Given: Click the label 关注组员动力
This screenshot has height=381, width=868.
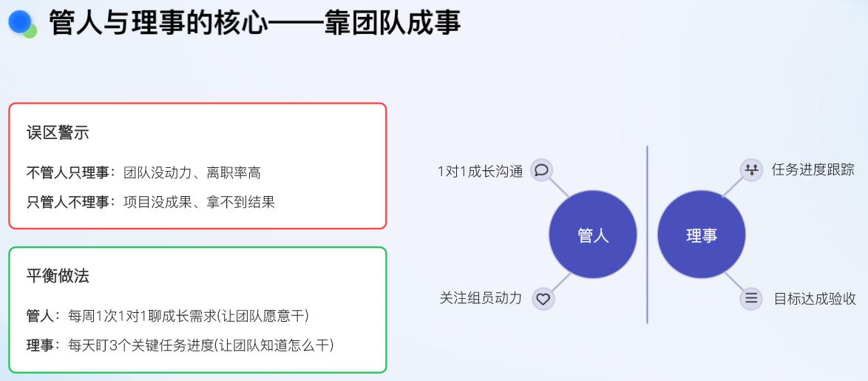Looking at the screenshot, I should (x=481, y=298).
